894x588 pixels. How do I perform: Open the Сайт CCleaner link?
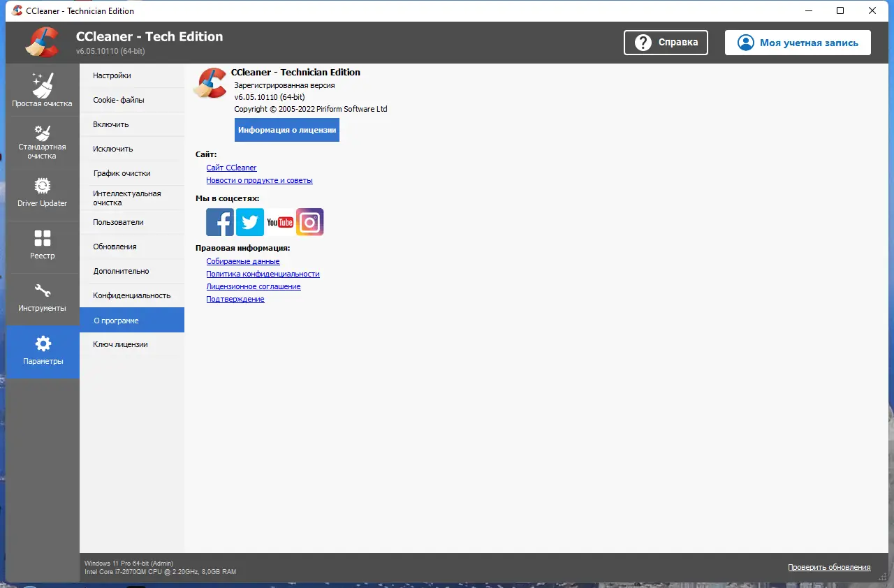point(231,168)
